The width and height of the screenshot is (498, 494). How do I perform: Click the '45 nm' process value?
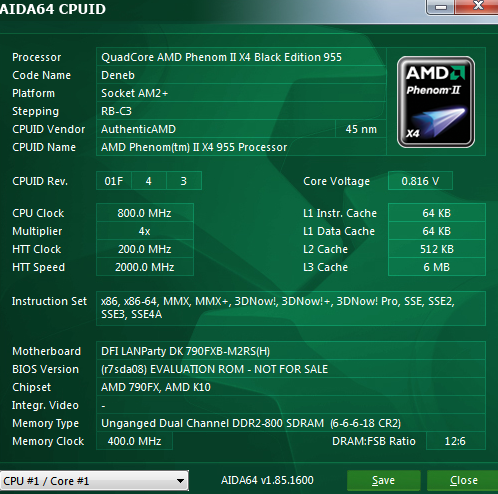click(x=361, y=129)
